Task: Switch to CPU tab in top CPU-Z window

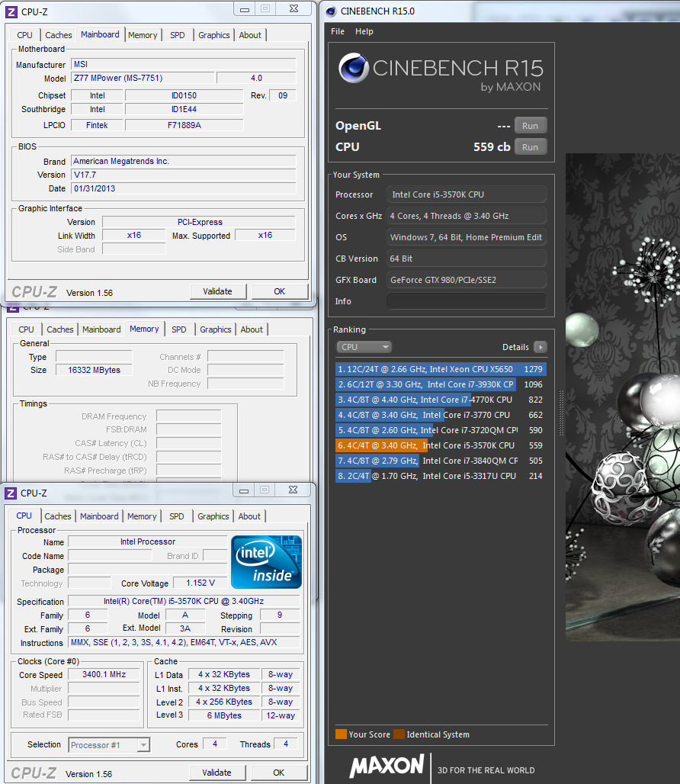Action: 24,35
